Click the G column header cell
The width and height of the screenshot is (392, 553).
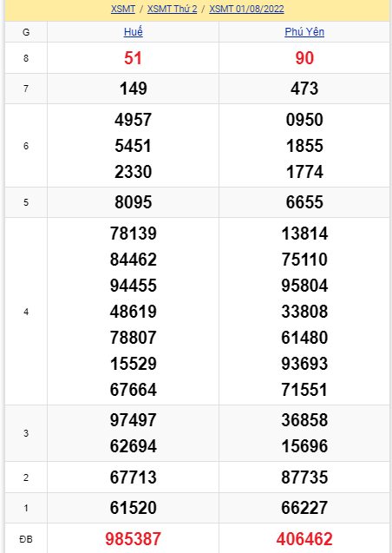[x=26, y=32]
